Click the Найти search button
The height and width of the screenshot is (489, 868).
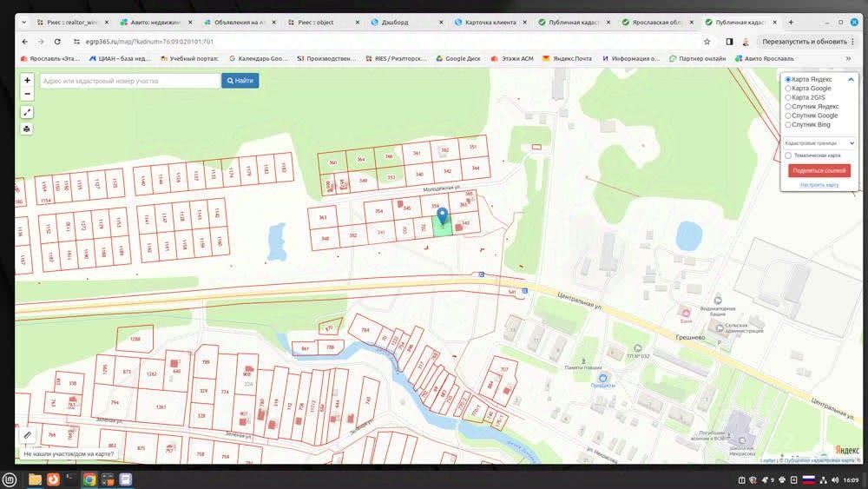tap(240, 81)
